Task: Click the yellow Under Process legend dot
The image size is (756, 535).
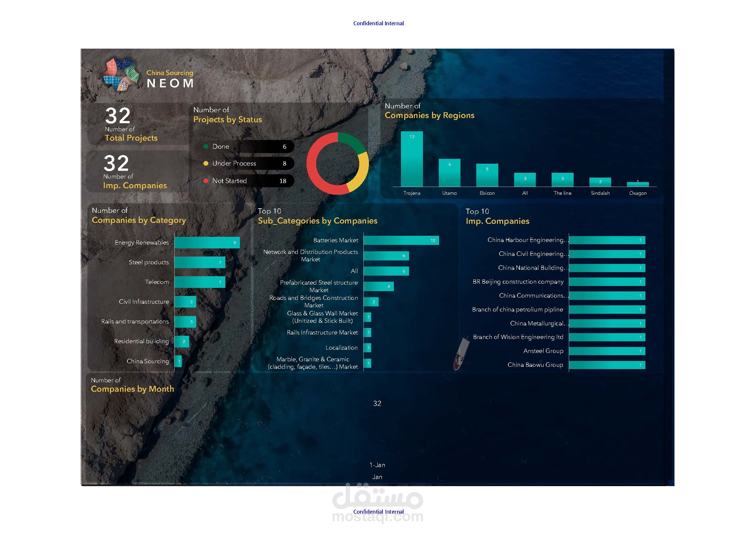Action: click(206, 163)
